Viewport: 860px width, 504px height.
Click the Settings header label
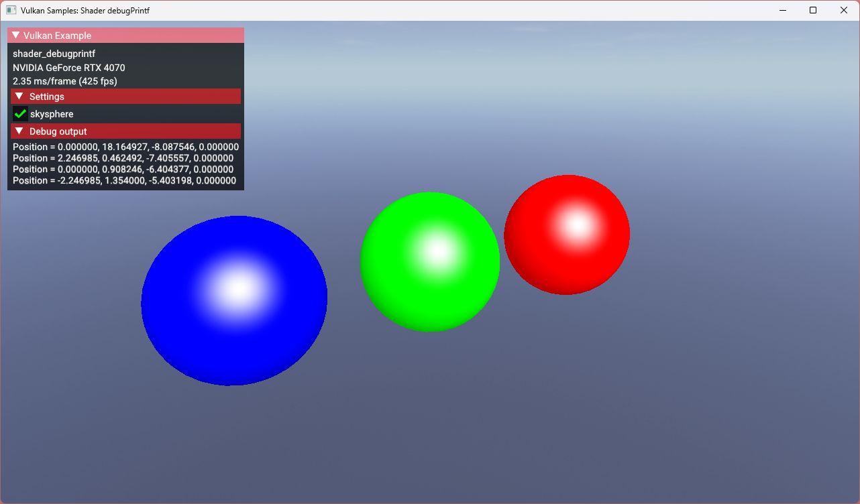[47, 97]
